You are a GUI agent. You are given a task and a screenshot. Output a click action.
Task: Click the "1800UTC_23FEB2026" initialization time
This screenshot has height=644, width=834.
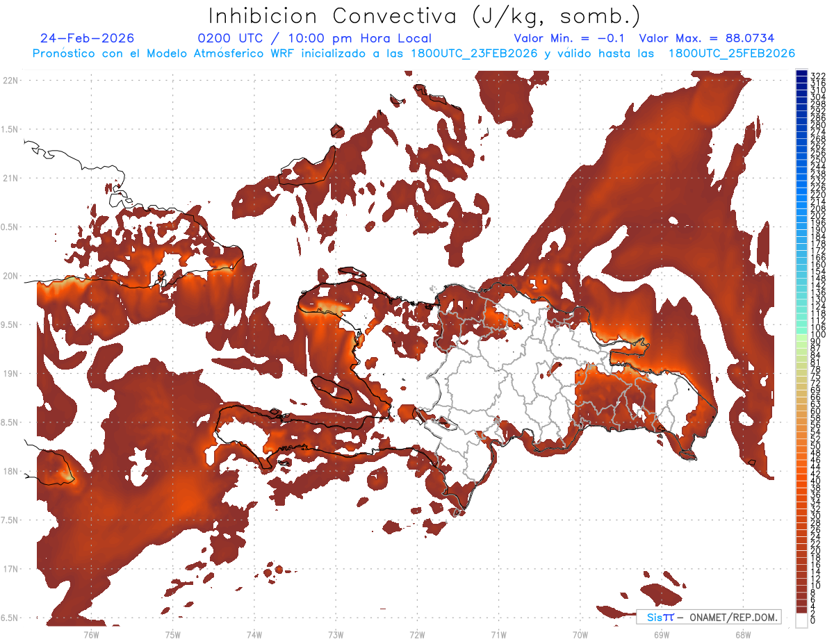[474, 53]
